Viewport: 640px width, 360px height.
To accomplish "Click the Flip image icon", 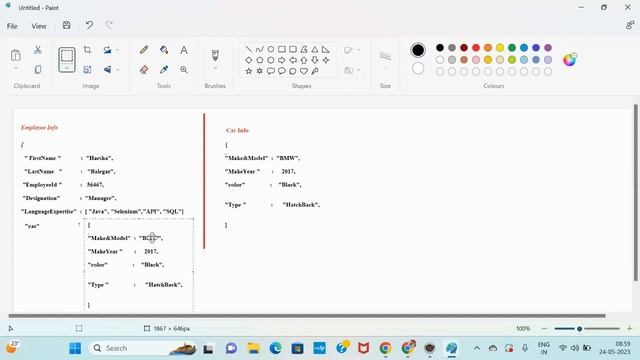I will (107, 69).
